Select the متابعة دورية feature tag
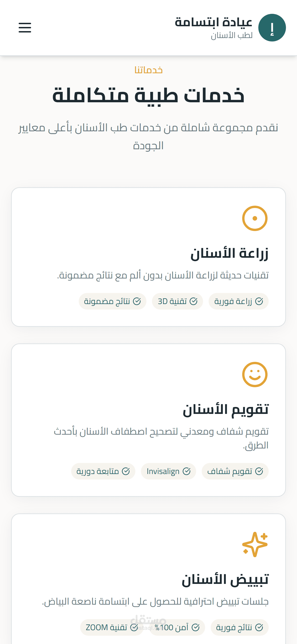The height and width of the screenshot is (644, 297). (x=103, y=471)
